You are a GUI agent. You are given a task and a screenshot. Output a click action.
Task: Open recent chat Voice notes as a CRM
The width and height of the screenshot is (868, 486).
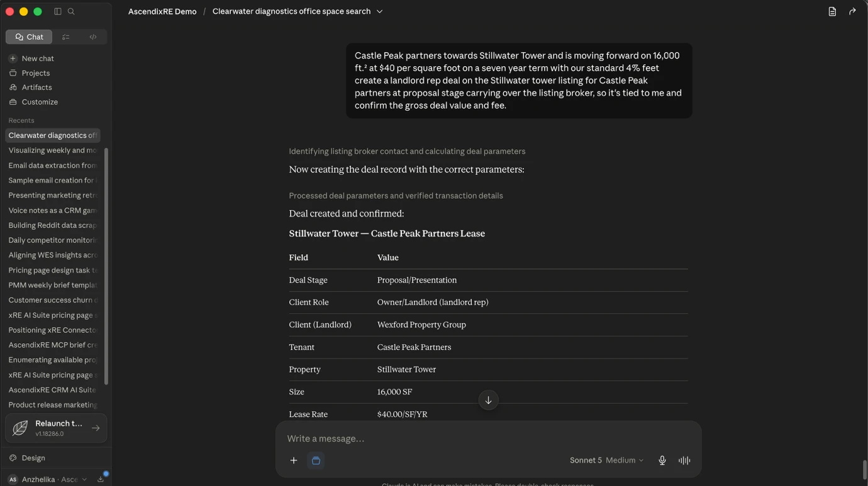pos(53,210)
